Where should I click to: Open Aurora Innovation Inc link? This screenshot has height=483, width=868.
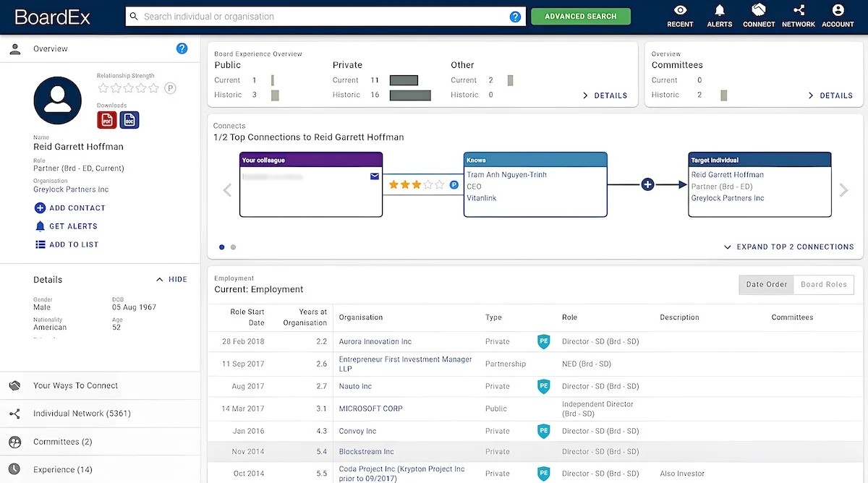(x=375, y=341)
